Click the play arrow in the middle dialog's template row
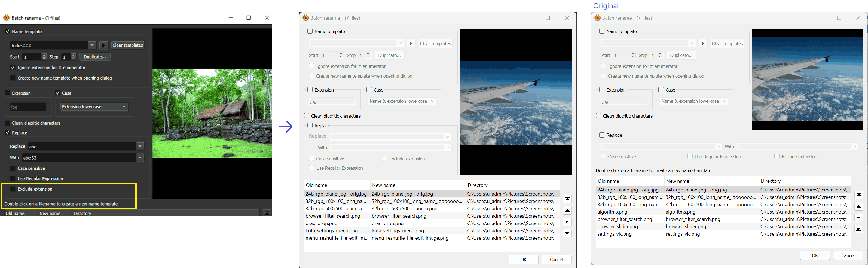This screenshot has width=868, height=268. point(411,44)
